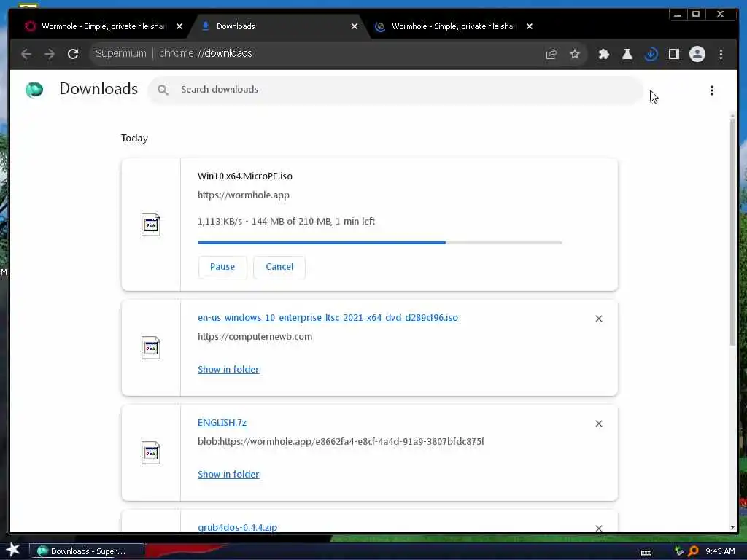
Task: Reload the Downloads page
Action: 73,54
